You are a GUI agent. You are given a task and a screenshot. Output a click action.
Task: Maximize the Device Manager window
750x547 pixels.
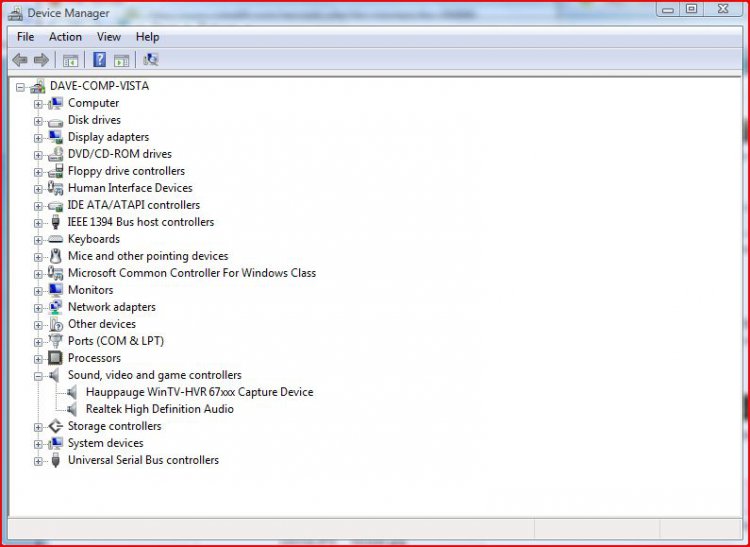[691, 9]
